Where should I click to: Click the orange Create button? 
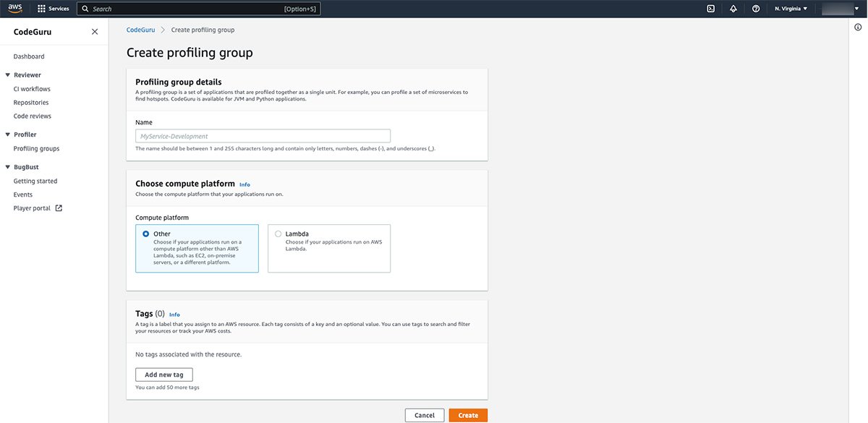468,415
